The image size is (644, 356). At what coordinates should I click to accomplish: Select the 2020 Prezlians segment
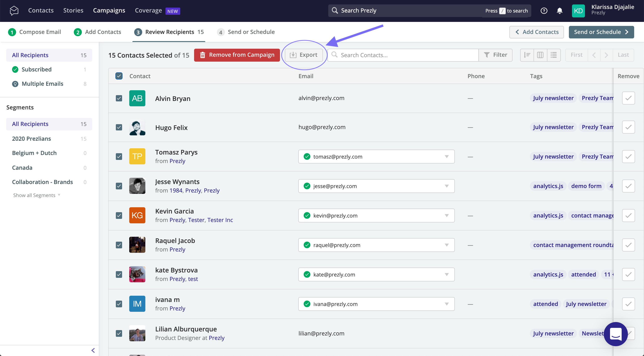(x=49, y=138)
